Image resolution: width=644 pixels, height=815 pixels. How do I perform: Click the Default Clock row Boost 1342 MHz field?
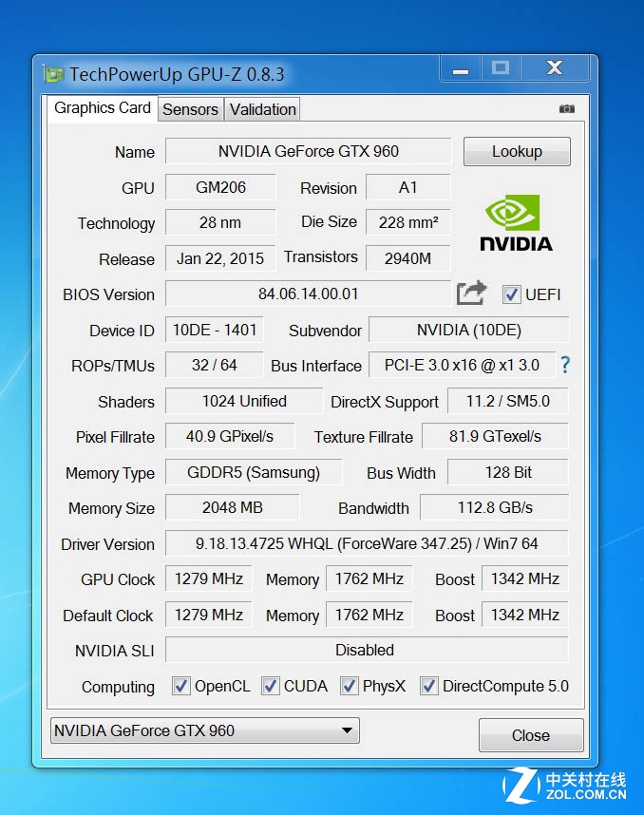pos(525,615)
